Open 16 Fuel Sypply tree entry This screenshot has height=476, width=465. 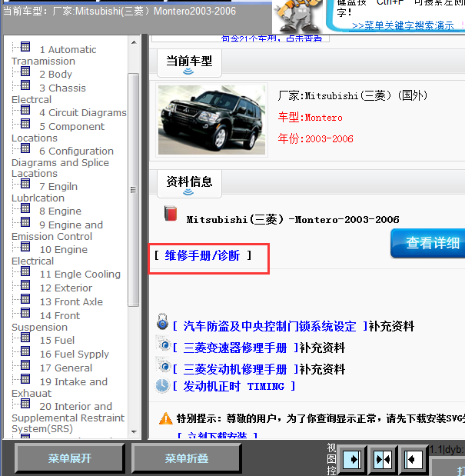(75, 354)
